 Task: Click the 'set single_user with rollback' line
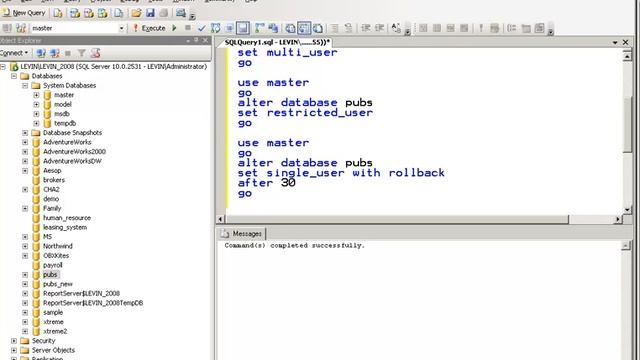point(341,173)
